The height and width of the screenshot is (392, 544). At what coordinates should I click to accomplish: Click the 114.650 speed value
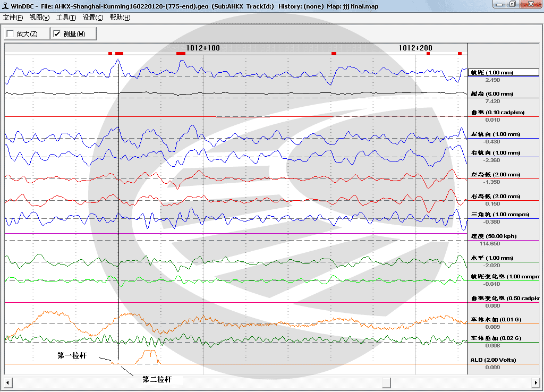[x=489, y=244]
